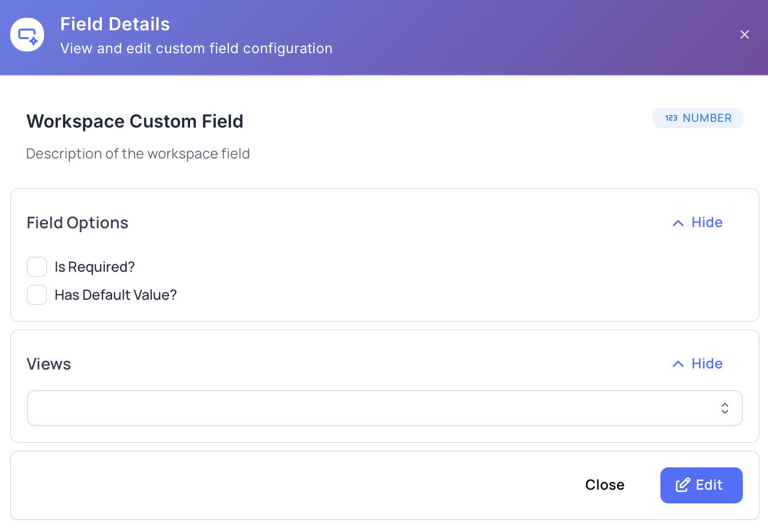This screenshot has height=532, width=768.
Task: Collapse the Field Options section
Action: click(x=696, y=223)
